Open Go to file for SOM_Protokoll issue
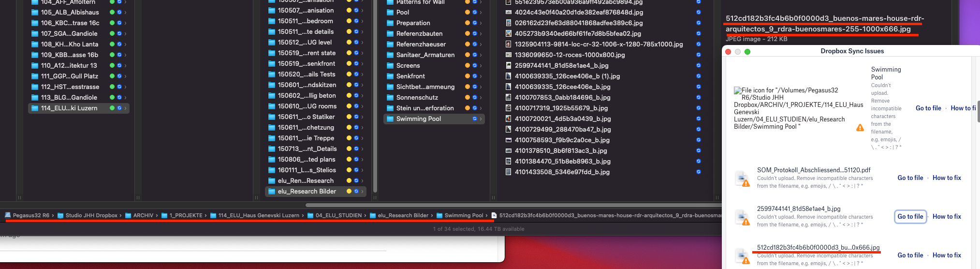980x269 pixels. pos(910,178)
